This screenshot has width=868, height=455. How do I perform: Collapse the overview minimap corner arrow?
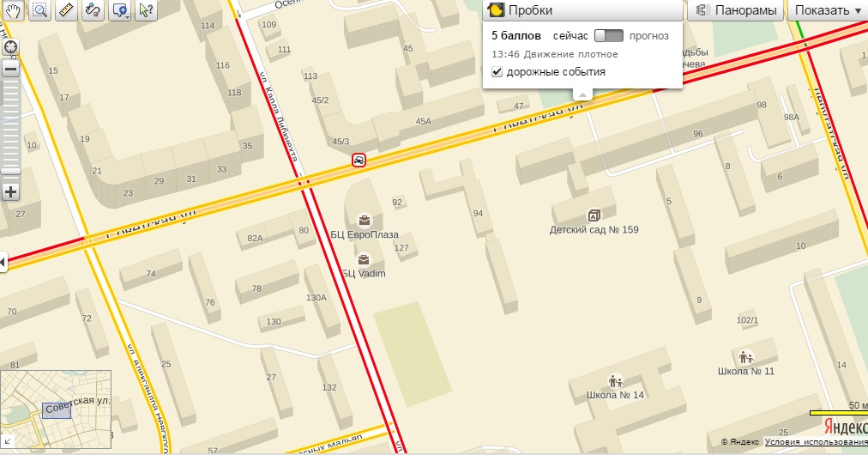pos(7,442)
